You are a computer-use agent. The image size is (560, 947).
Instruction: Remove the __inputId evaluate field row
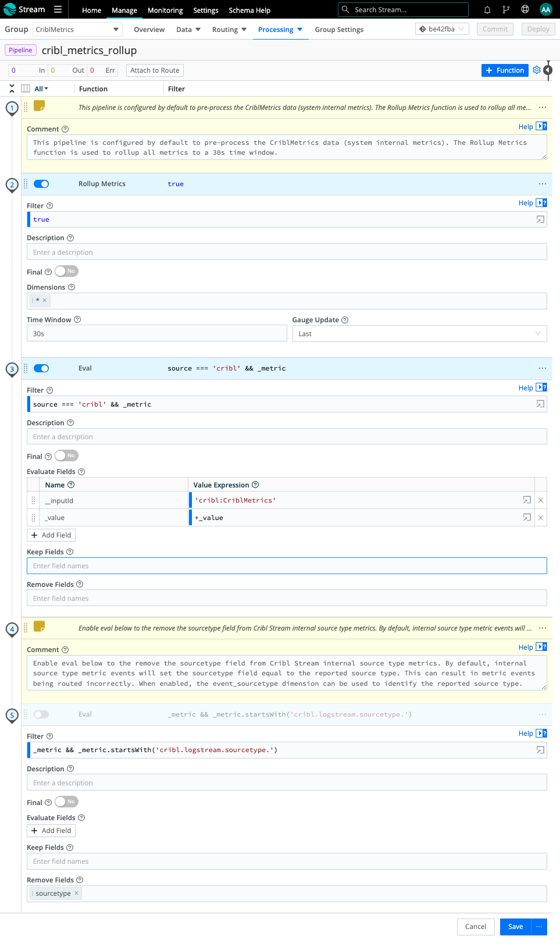541,500
